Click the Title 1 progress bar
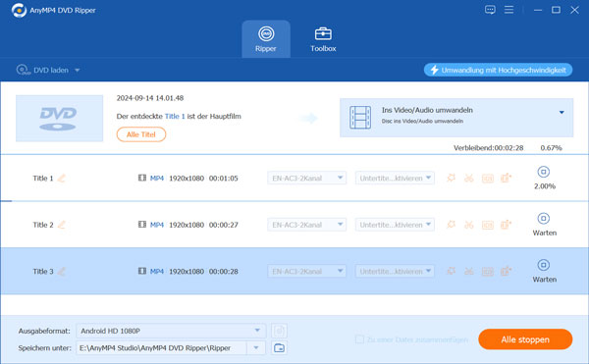589x364 pixels. (294, 201)
